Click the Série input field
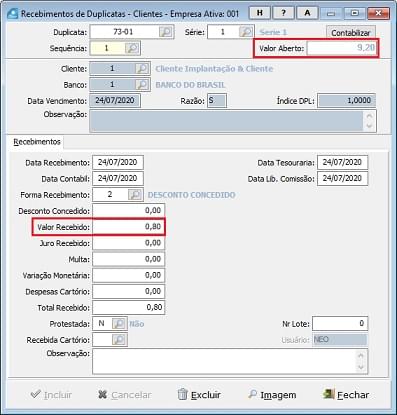 (x=223, y=32)
